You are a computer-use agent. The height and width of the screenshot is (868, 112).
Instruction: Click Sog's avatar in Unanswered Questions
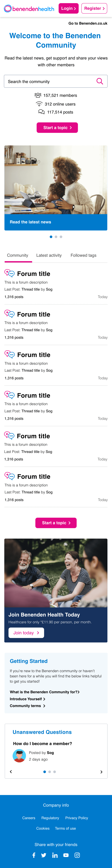(x=19, y=756)
